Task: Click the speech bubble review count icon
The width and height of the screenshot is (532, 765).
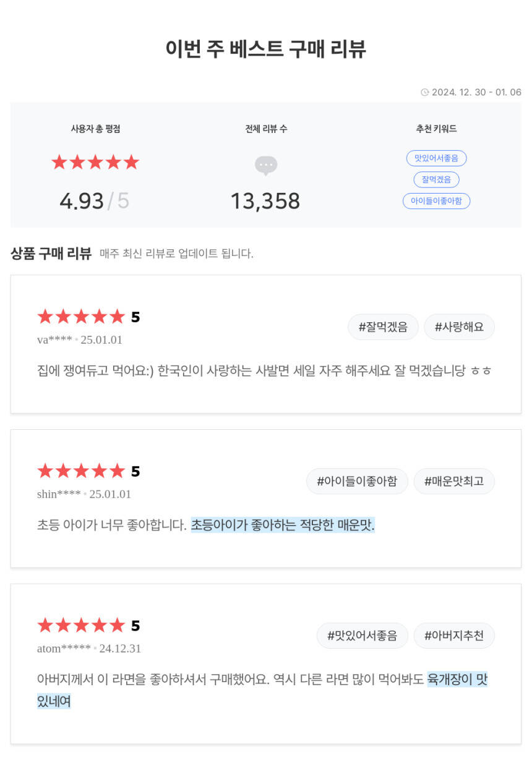Action: 266,165
